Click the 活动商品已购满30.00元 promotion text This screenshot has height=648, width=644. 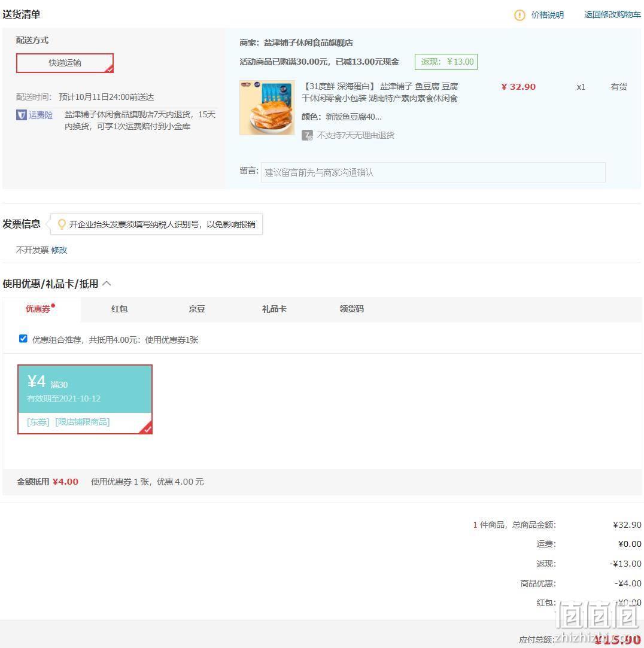[319, 62]
